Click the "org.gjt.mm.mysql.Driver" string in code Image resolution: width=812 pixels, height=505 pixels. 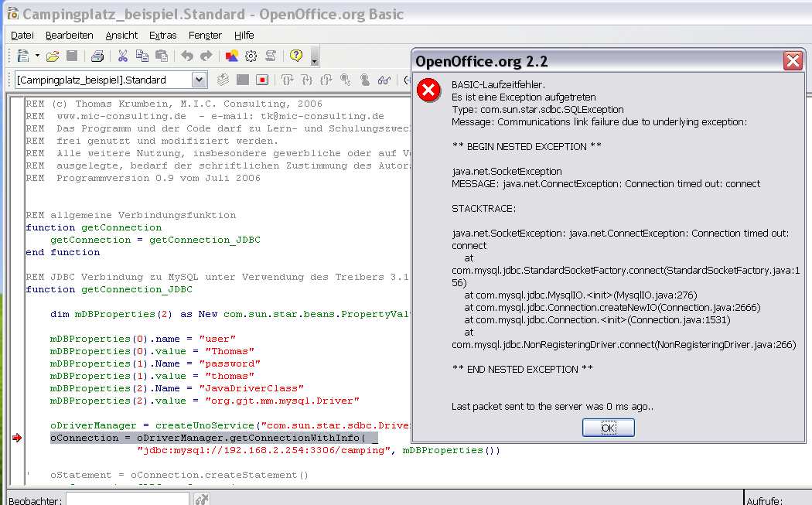coord(282,401)
